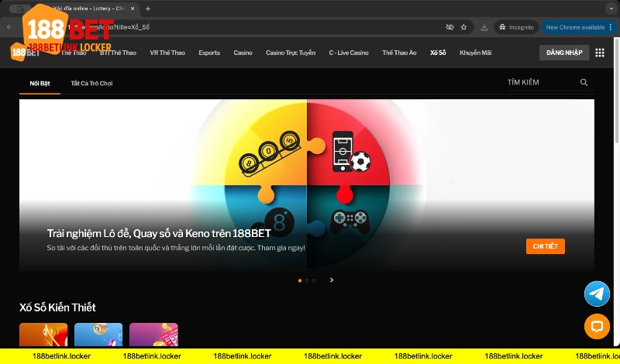This screenshot has height=364, width=620.
Task: Open the Casino menu item
Action: [243, 53]
